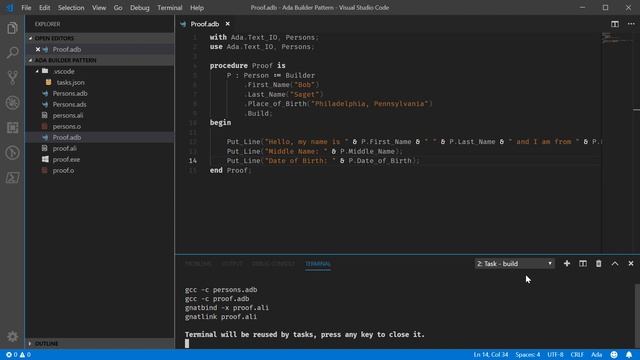This screenshot has width=640, height=360.
Task: Select the Problems panel tab
Action: coord(198,264)
